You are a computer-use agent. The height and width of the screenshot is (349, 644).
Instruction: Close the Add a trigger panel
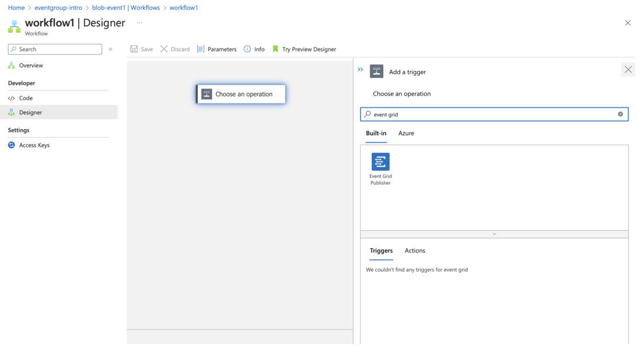(628, 70)
